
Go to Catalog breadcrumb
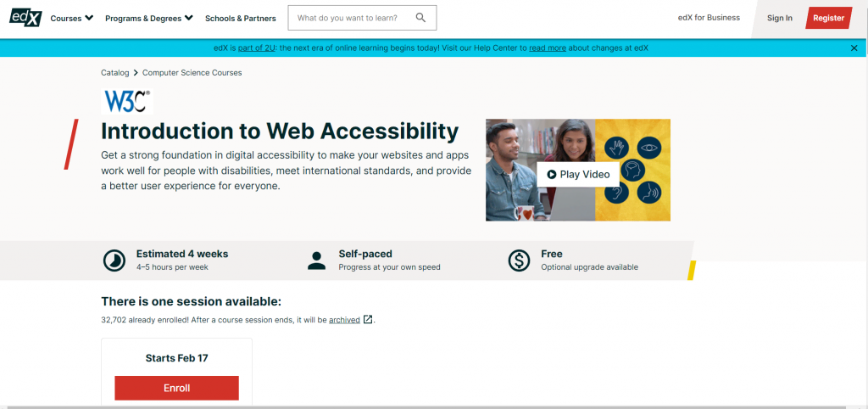115,73
